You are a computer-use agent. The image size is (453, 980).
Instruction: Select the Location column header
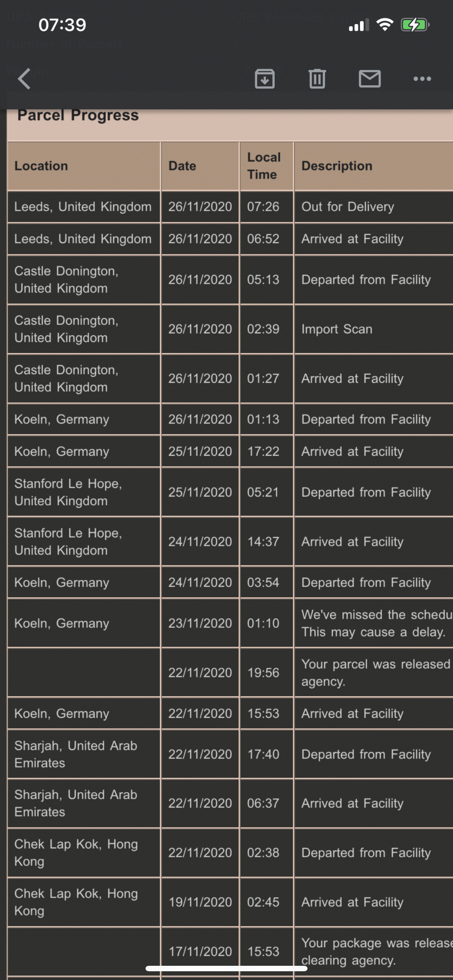pos(41,166)
